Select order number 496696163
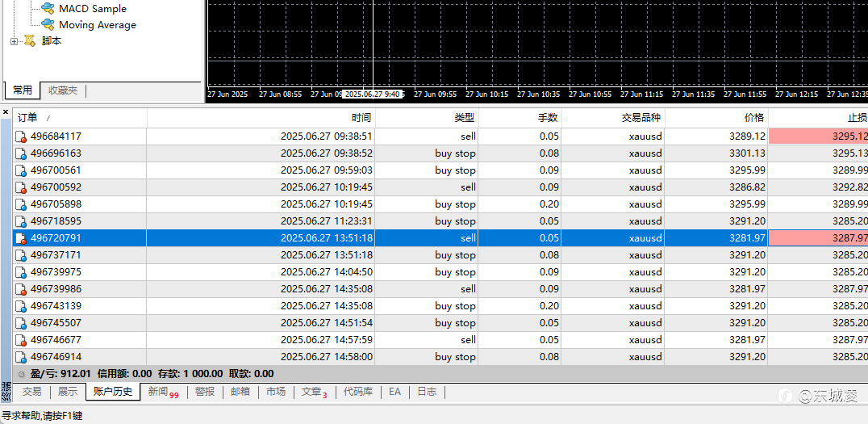The height and width of the screenshot is (424, 868). pos(56,153)
